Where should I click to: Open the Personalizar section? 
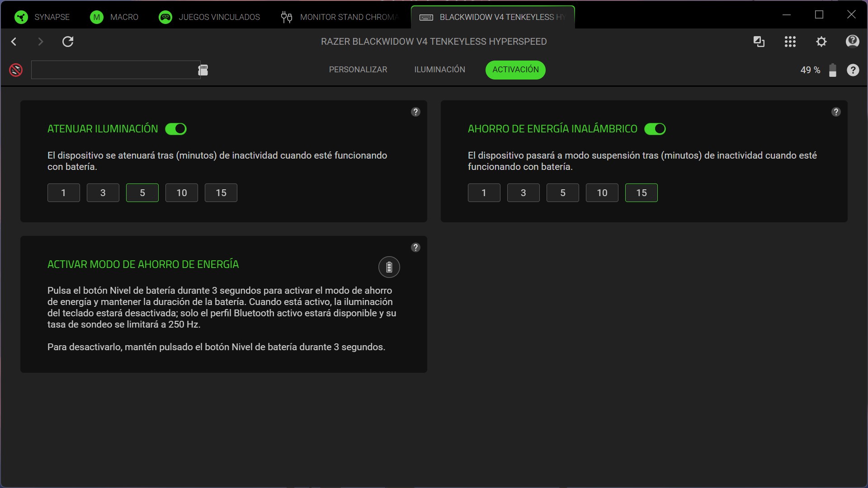[x=358, y=70]
